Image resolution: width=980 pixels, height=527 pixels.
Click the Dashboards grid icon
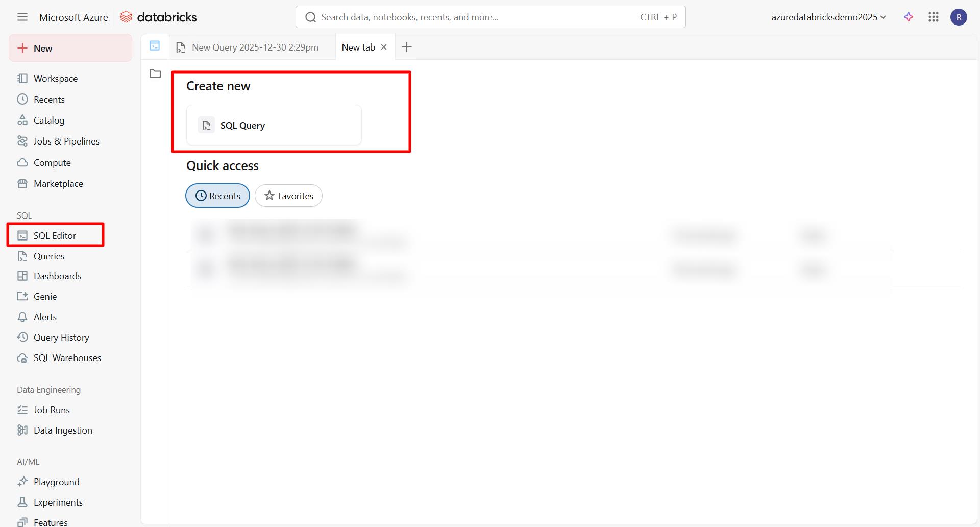pos(22,276)
